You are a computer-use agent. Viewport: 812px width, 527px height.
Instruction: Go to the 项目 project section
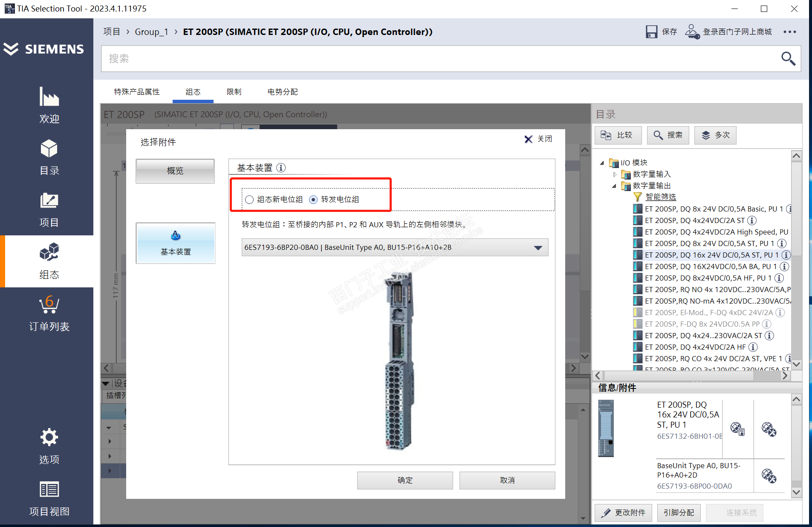click(49, 209)
